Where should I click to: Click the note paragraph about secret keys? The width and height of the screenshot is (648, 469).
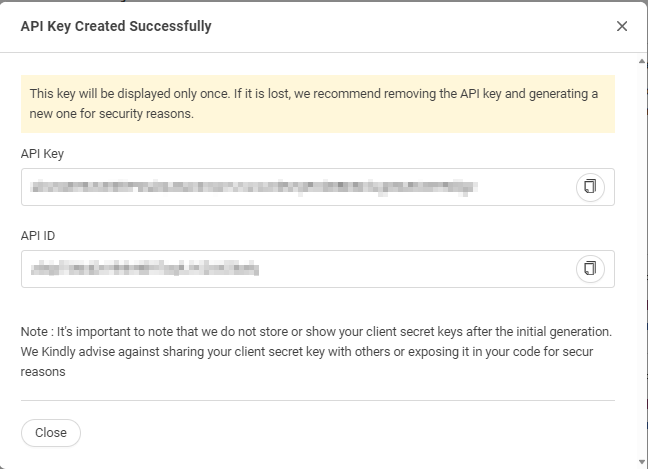tap(317, 352)
